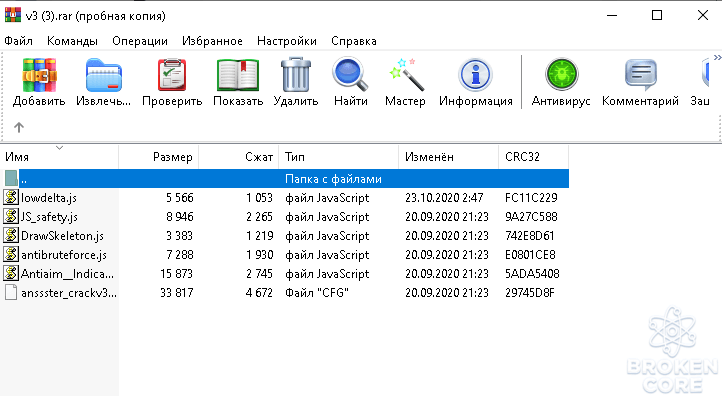Toggle sort direction arrow above Имя

pos(59,148)
